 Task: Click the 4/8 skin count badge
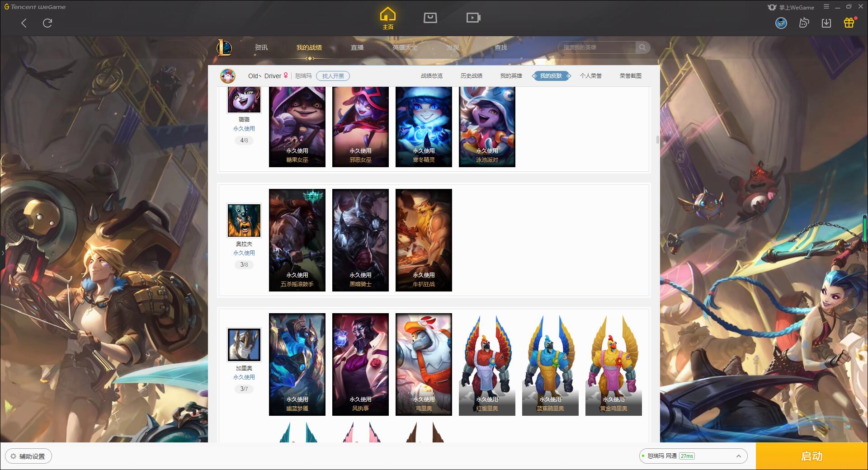coord(244,141)
